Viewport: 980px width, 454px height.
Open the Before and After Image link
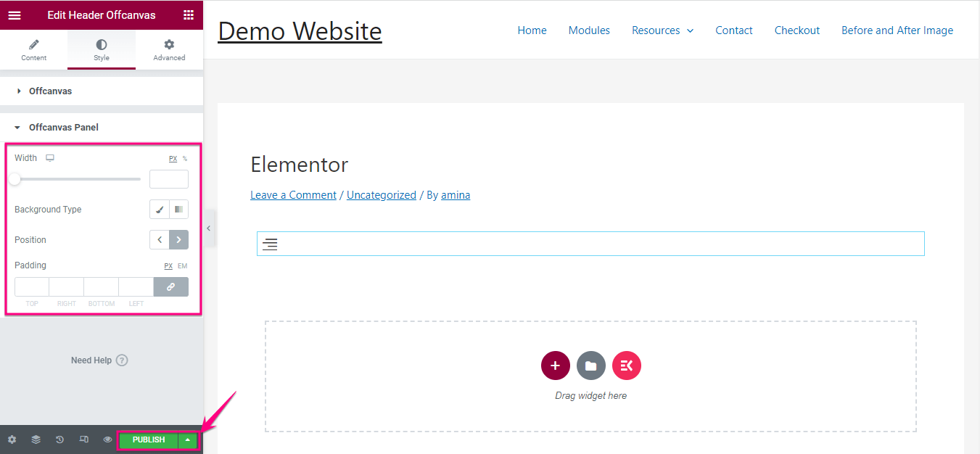(x=897, y=30)
